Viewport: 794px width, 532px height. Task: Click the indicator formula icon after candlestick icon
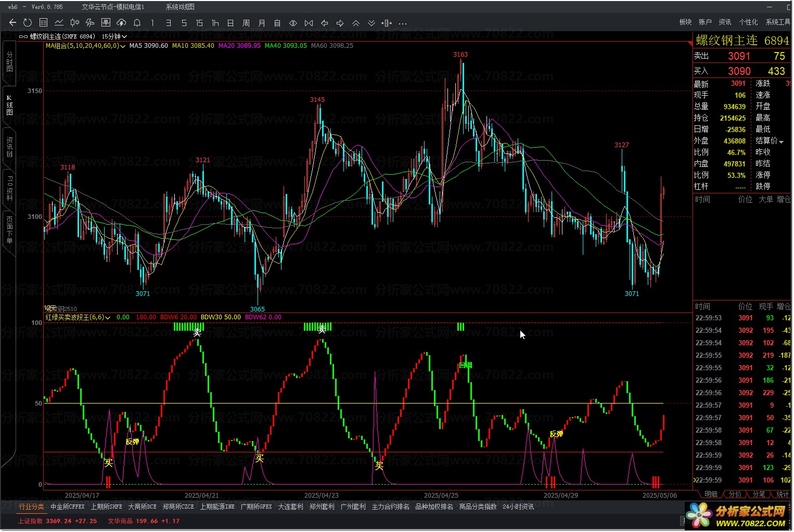point(90,23)
